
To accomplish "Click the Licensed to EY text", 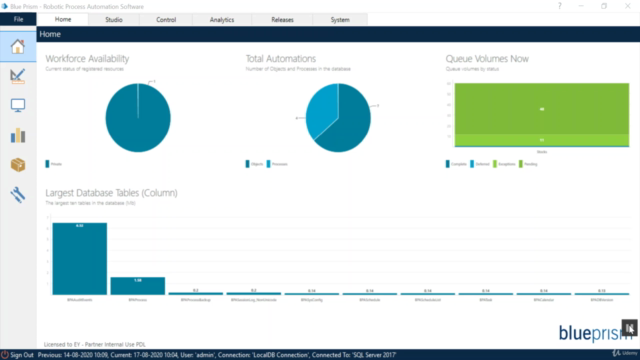I will (94, 344).
